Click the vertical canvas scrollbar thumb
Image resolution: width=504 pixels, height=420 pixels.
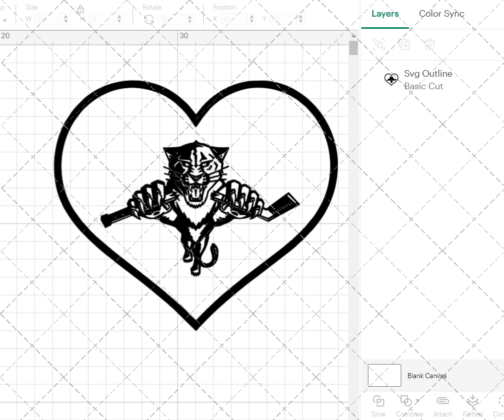click(353, 47)
